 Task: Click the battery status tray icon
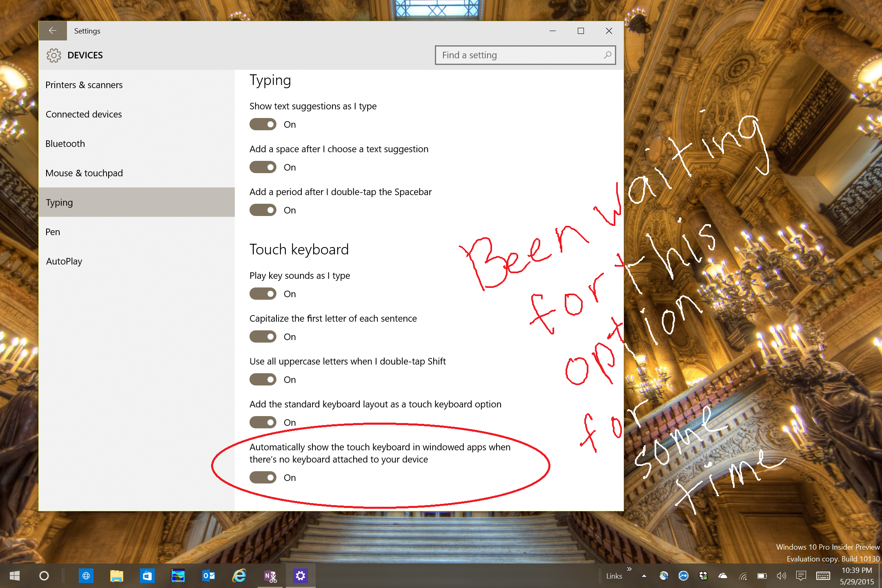click(x=762, y=576)
